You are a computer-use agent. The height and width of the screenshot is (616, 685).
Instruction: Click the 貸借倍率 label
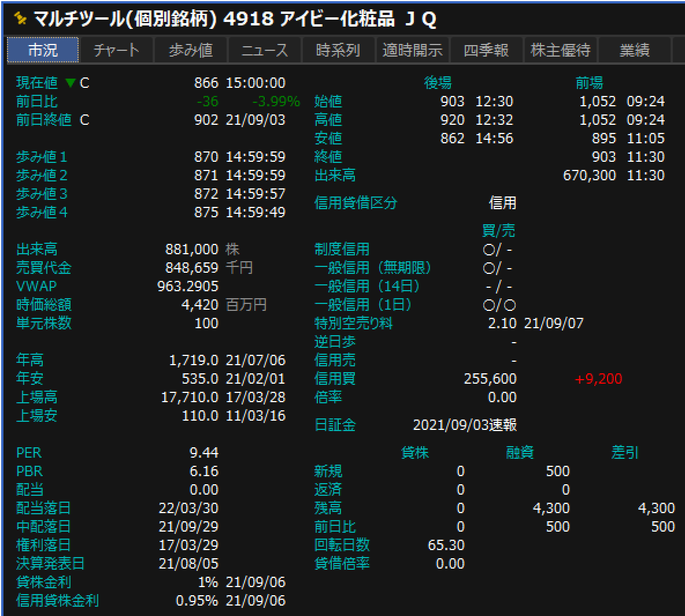[342, 563]
